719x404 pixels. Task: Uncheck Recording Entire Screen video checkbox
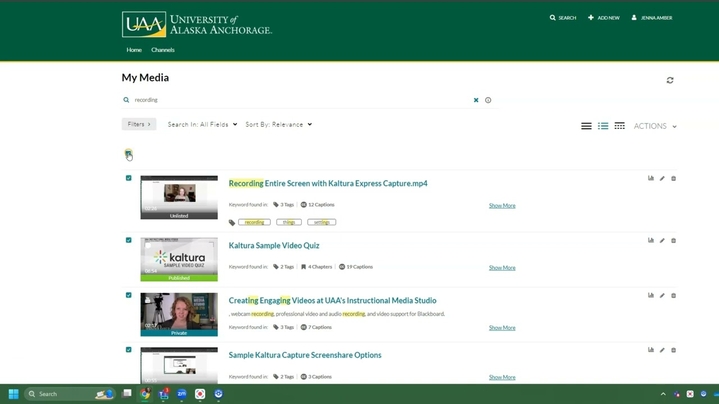(128, 178)
